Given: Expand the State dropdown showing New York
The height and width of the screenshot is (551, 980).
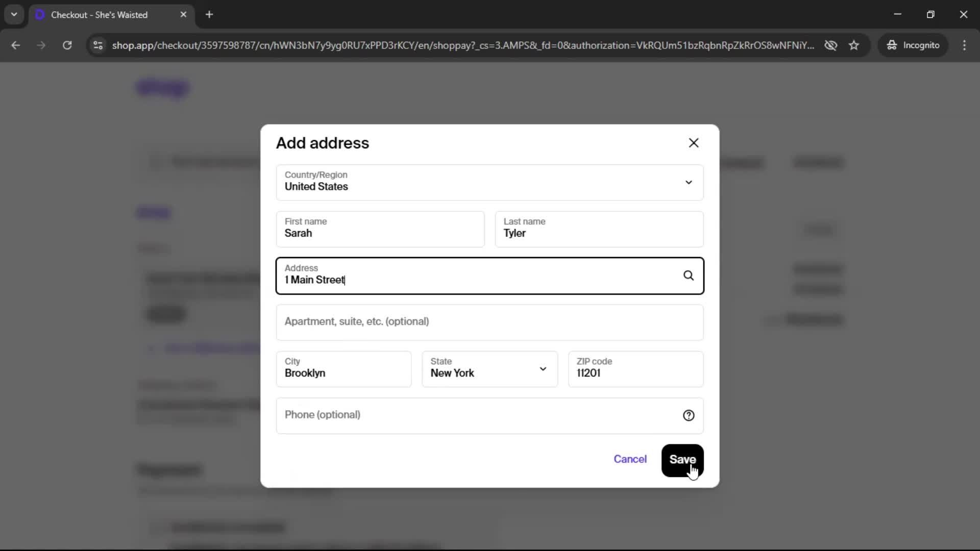Looking at the screenshot, I should (489, 369).
